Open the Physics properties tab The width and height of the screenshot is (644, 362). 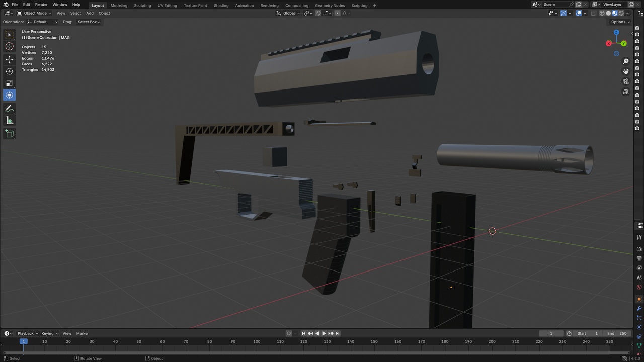pyautogui.click(x=639, y=327)
